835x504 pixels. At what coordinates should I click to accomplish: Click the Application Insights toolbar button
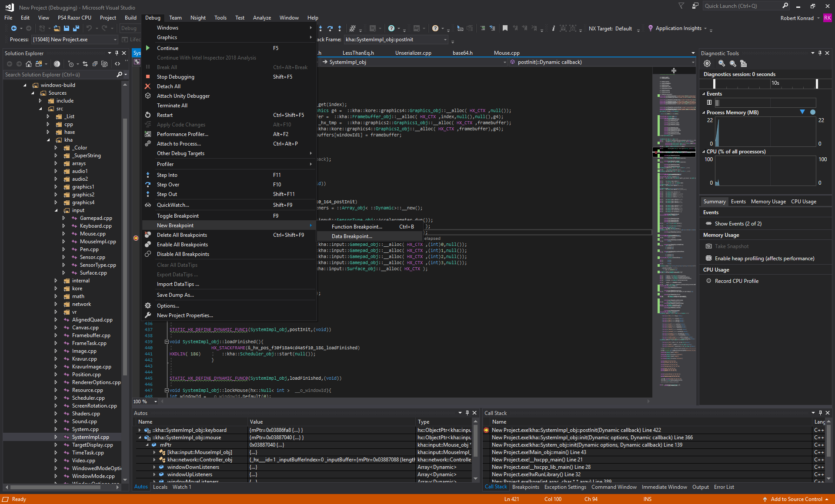click(x=678, y=28)
